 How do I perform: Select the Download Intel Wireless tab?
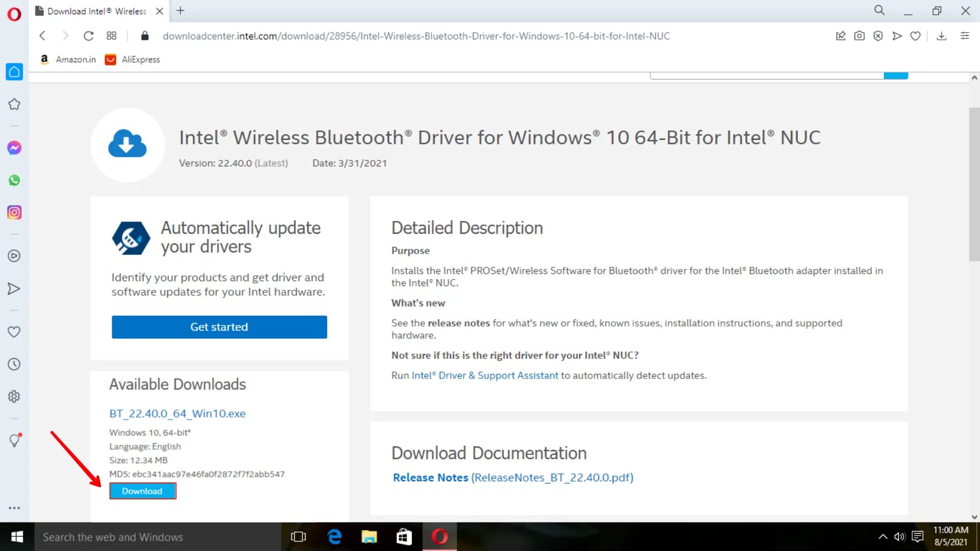100,11
